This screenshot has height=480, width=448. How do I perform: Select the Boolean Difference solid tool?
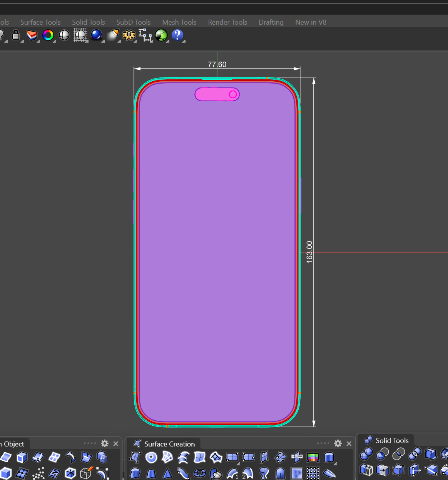pos(382,455)
